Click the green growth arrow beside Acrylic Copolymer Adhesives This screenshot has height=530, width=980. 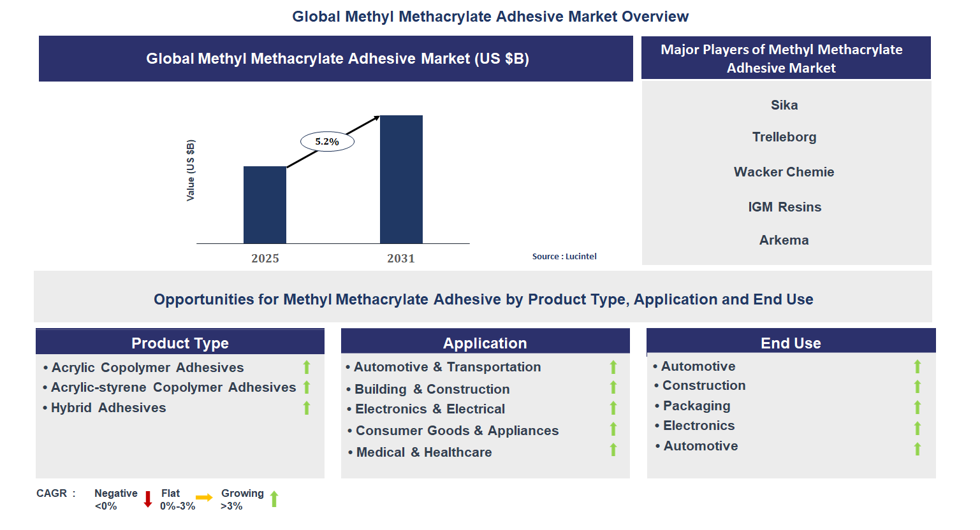coord(307,367)
